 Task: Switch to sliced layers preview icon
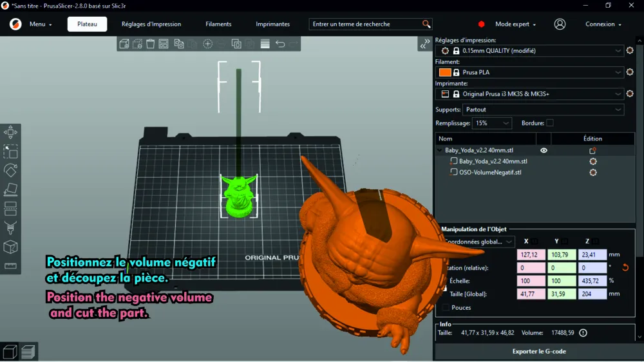coord(28,352)
